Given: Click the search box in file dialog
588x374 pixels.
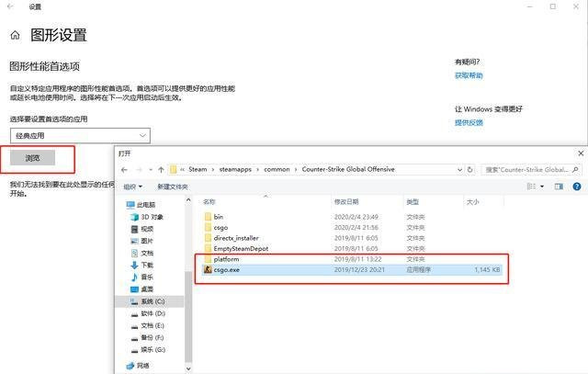Looking at the screenshot, I should (533, 170).
